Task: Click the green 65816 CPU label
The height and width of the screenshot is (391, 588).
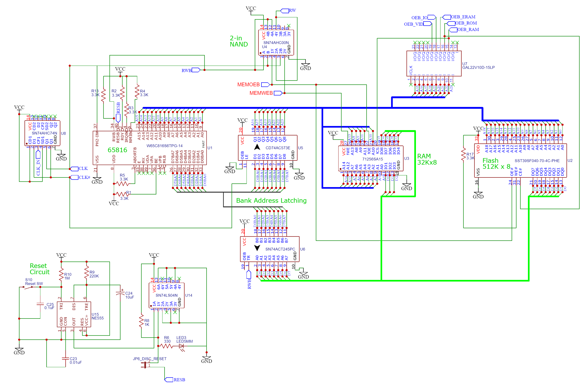Action: (x=117, y=150)
